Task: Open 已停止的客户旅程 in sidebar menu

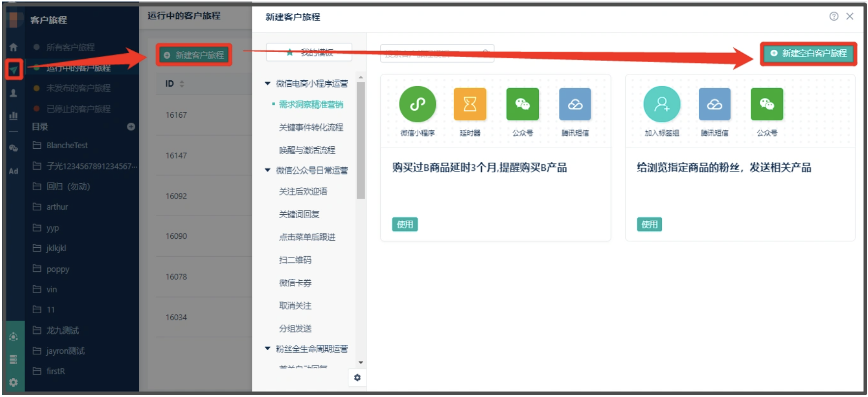Action: pyautogui.click(x=78, y=109)
